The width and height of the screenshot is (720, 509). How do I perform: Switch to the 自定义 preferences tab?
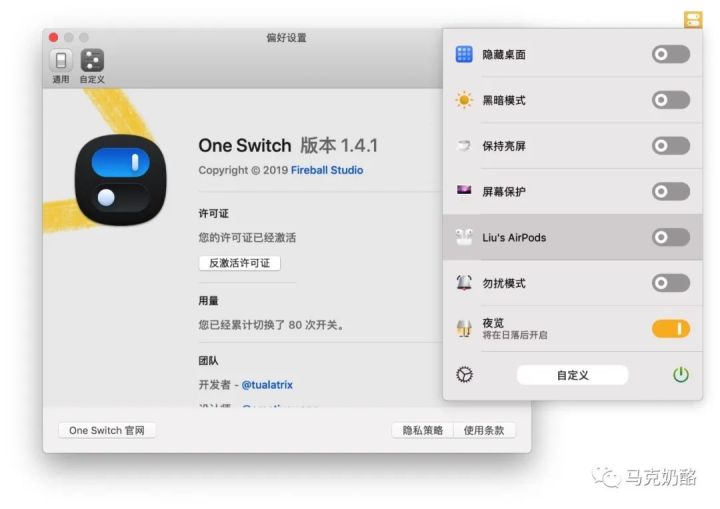tap(92, 66)
